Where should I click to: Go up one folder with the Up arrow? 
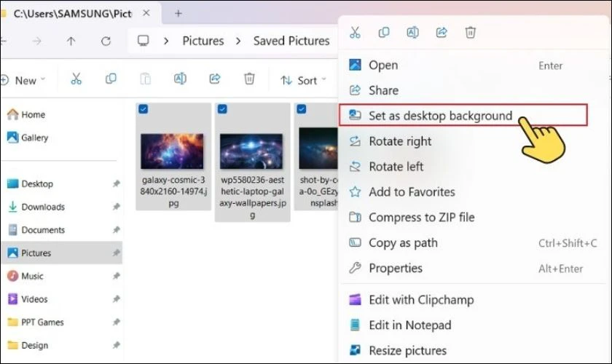coord(71,41)
